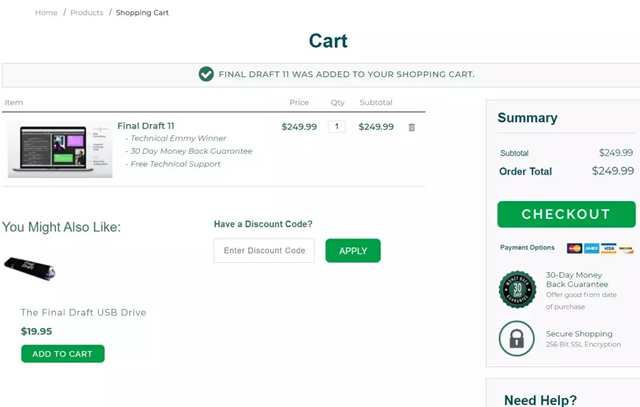The image size is (640, 407).
Task: Click the USB Drive product image
Action: coord(29,268)
